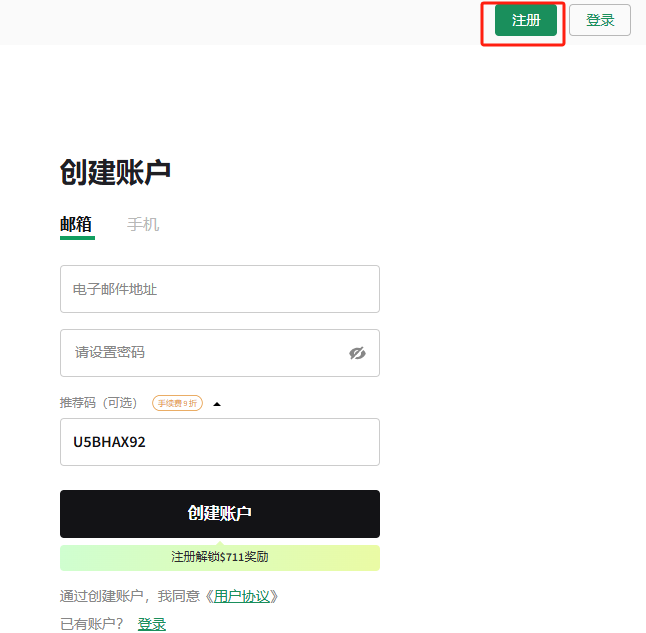This screenshot has height=633, width=646.
Task: Submit with the black 创建账户 button
Action: [219, 514]
